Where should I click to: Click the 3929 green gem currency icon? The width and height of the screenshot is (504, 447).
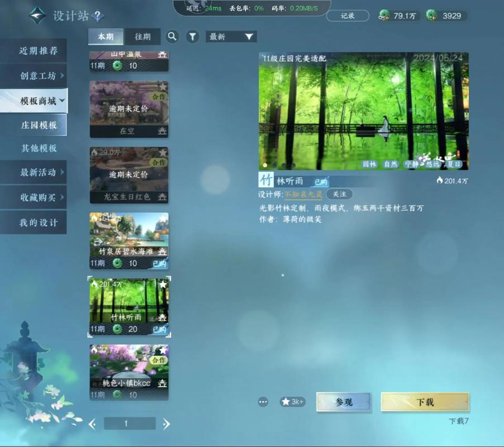pyautogui.click(x=432, y=16)
